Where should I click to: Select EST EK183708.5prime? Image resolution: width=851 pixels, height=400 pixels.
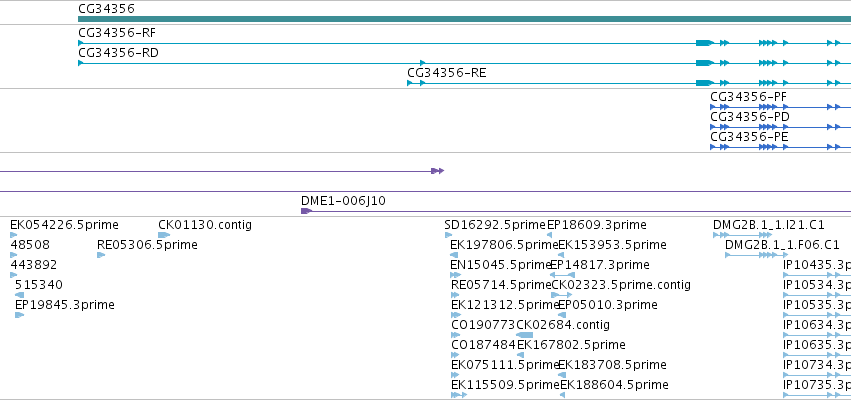[x=612, y=365]
